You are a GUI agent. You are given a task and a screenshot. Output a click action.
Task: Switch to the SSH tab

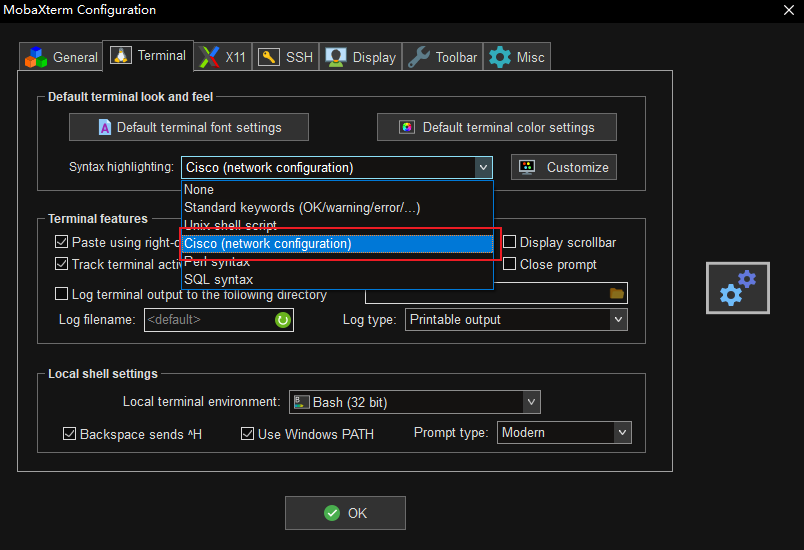(286, 57)
